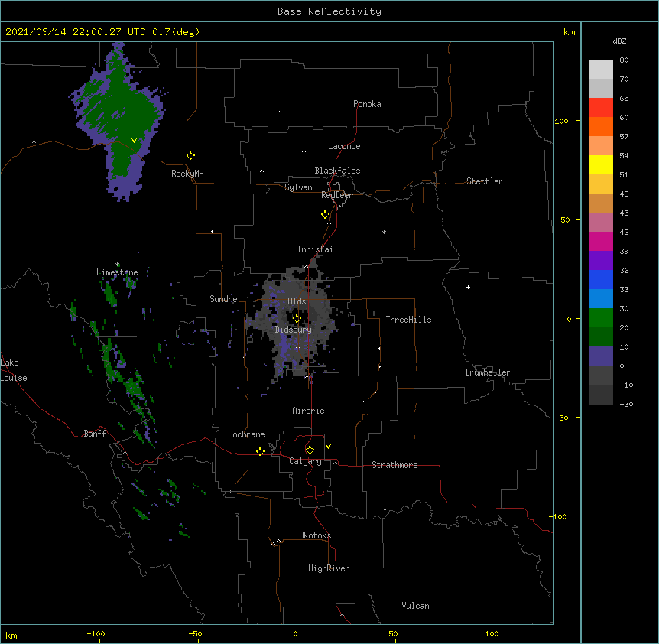
Task: Click the asterisk marker above Limestone label
Action: pos(118,265)
